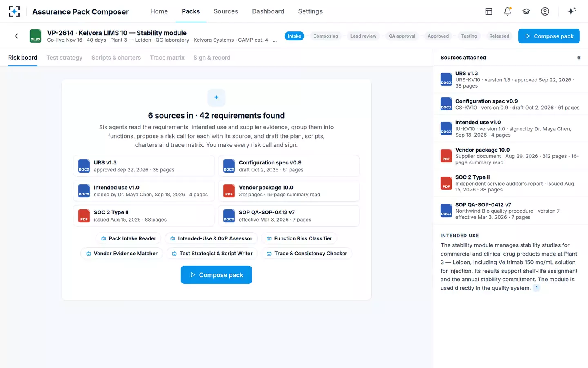The height and width of the screenshot is (368, 588).
Task: Click the header Compose pack button
Action: tap(549, 36)
